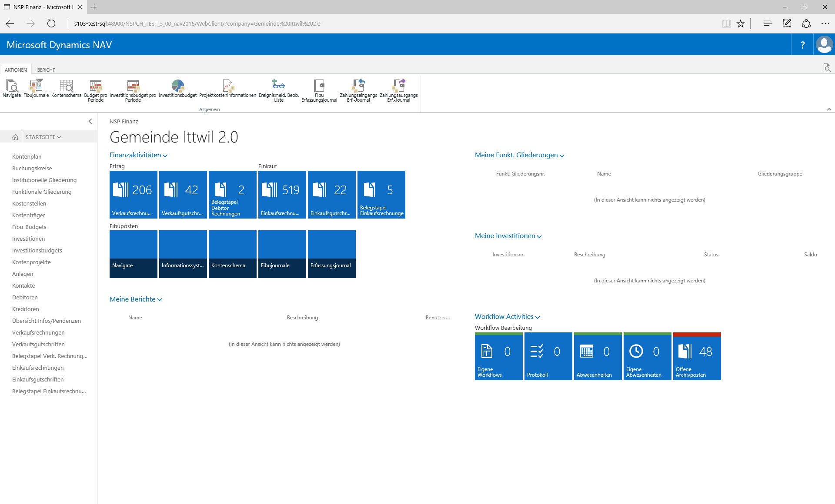Open Kostenstellen navigation link
Image resolution: width=835 pixels, height=504 pixels.
click(29, 203)
